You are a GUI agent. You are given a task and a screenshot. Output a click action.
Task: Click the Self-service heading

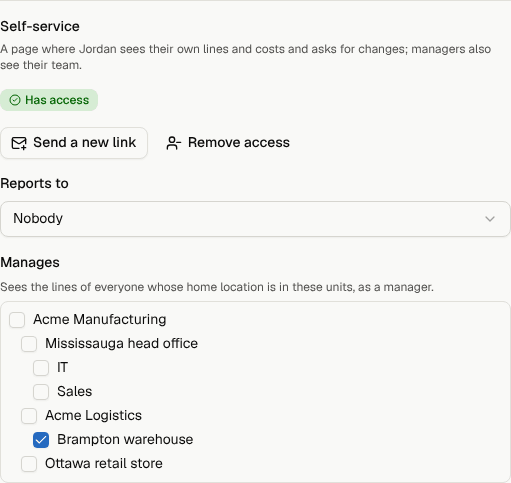coord(40,26)
